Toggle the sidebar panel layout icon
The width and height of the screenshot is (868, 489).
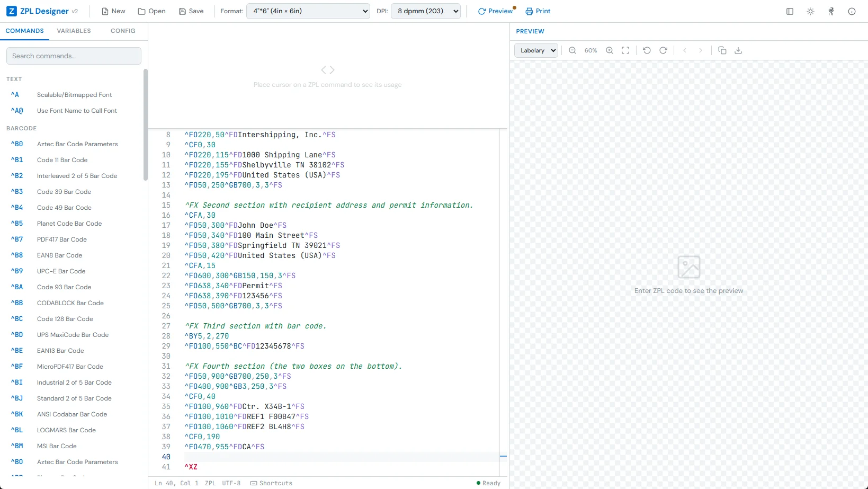point(790,11)
